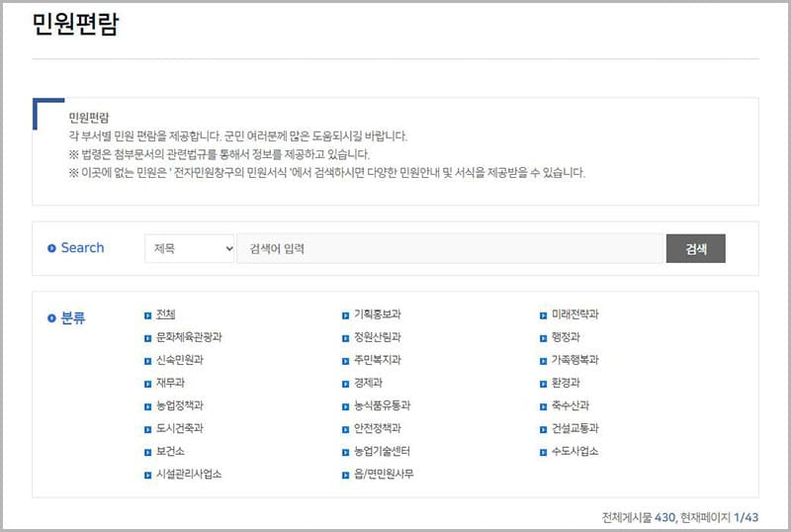The image size is (791, 532).
Task: Show 건설교통과 department listings
Action: [575, 428]
